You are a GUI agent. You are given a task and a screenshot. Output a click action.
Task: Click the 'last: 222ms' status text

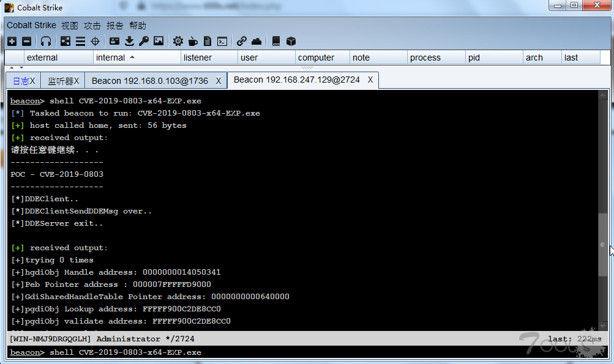point(574,339)
